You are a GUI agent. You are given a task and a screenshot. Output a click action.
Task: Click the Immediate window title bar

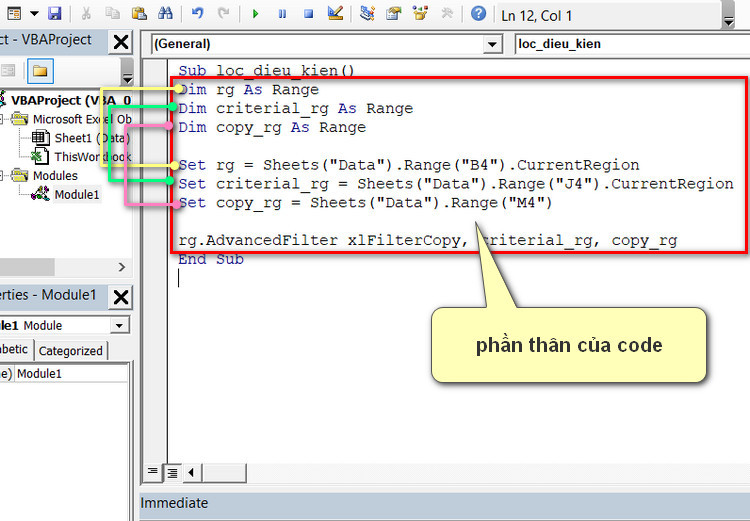(x=445, y=503)
